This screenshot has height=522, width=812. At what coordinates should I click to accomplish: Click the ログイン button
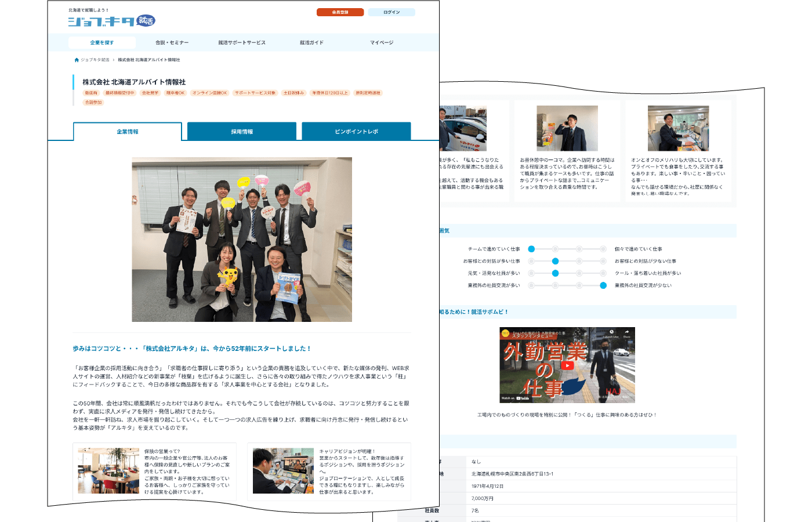tap(391, 12)
